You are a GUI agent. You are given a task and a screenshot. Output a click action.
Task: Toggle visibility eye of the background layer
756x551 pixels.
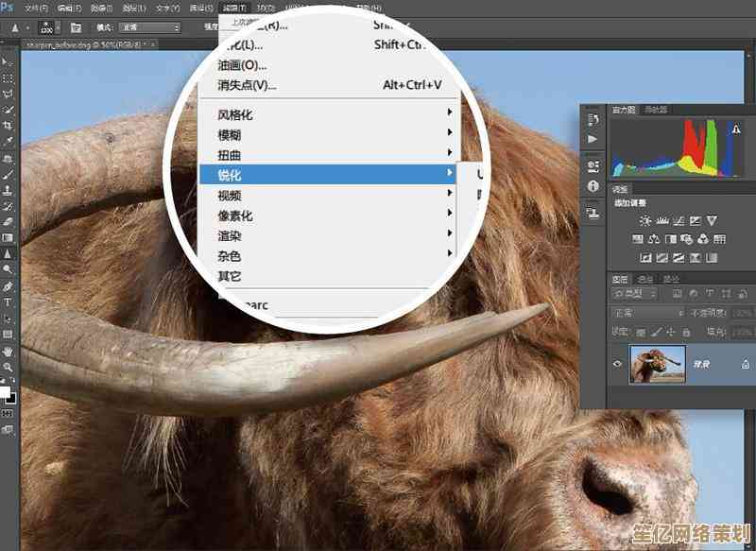618,364
